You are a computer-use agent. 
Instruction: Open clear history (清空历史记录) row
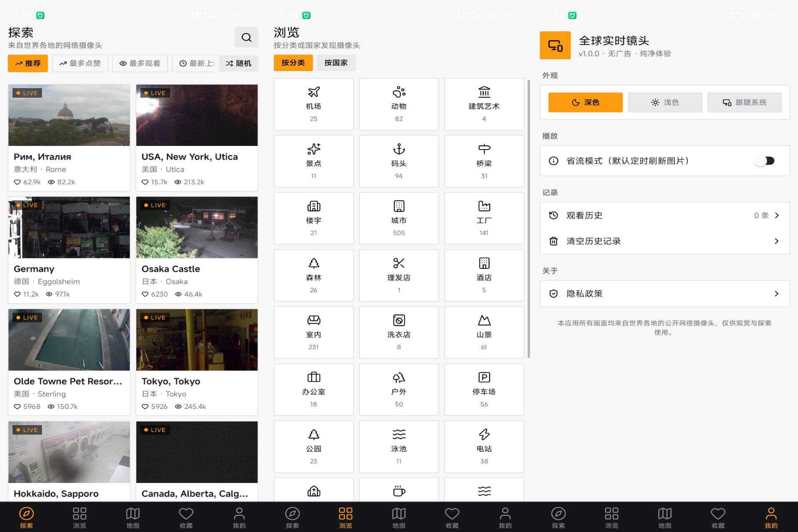coord(665,241)
